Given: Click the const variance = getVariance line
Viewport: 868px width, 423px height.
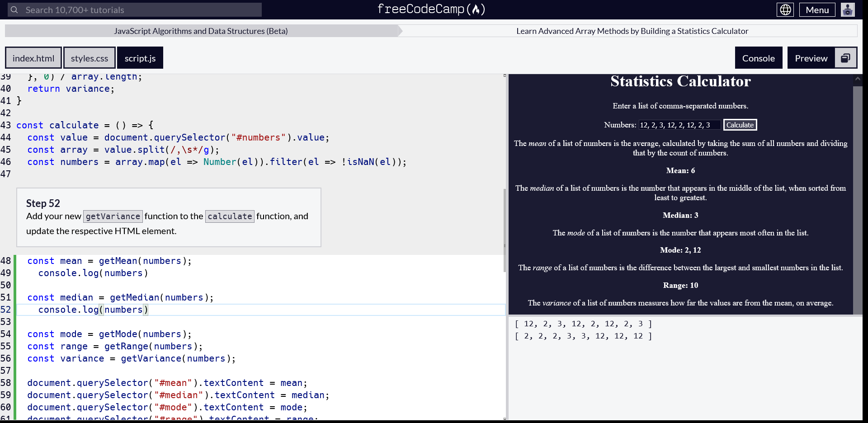Looking at the screenshot, I should [x=131, y=358].
